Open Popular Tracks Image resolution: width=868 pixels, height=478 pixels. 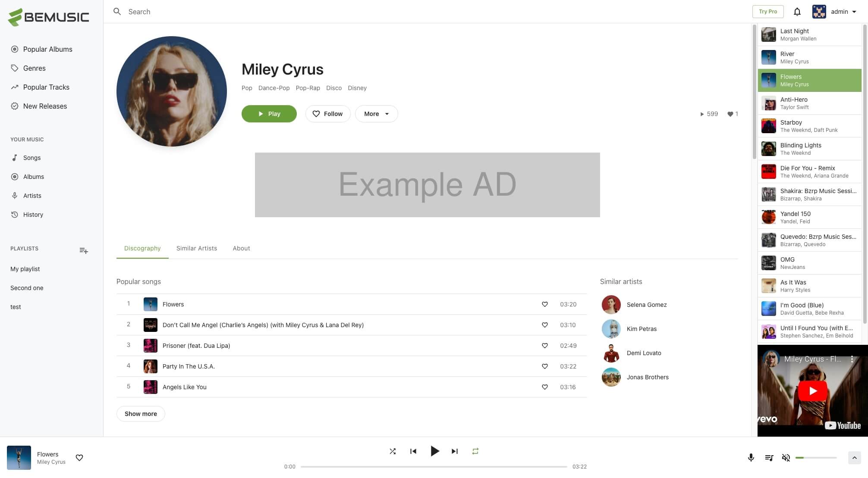(46, 87)
